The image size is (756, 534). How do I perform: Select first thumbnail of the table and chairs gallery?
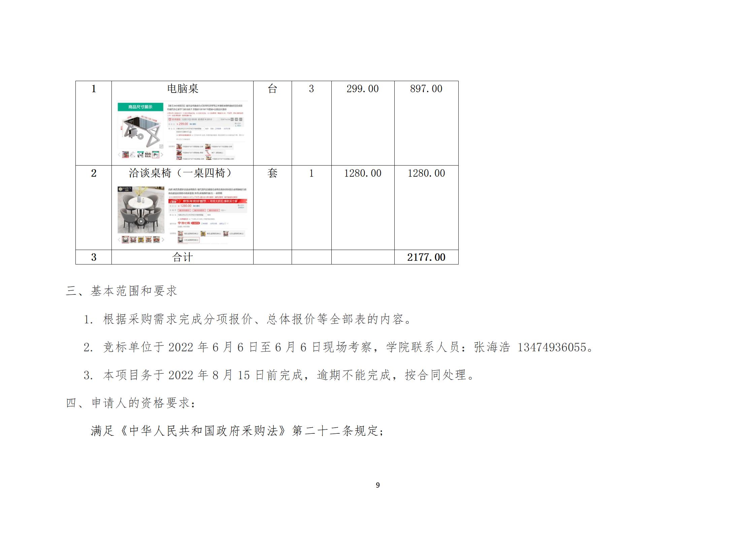pos(125,240)
